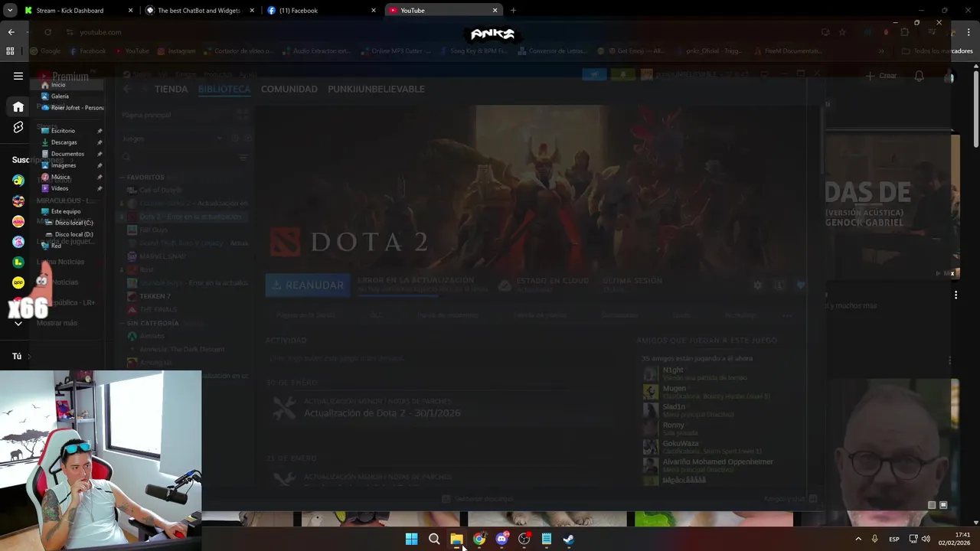Open Todos los marcadores folder
This screenshot has height=551, width=980.
coord(938,51)
